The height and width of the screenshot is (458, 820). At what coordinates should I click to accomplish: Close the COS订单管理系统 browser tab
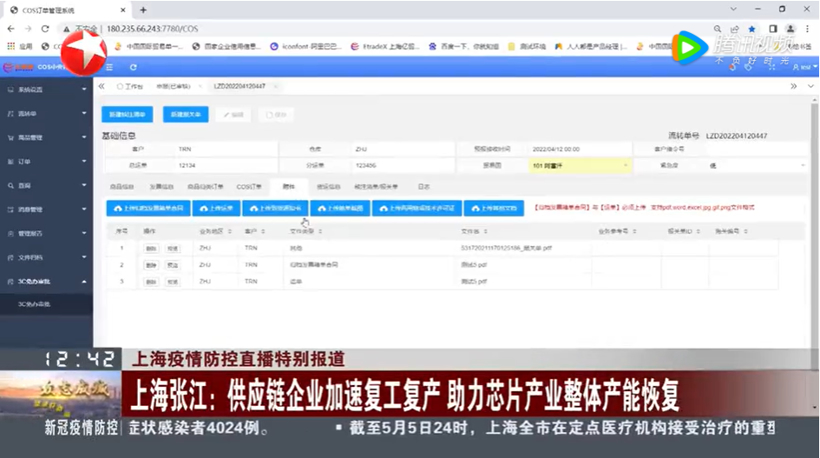tap(123, 9)
